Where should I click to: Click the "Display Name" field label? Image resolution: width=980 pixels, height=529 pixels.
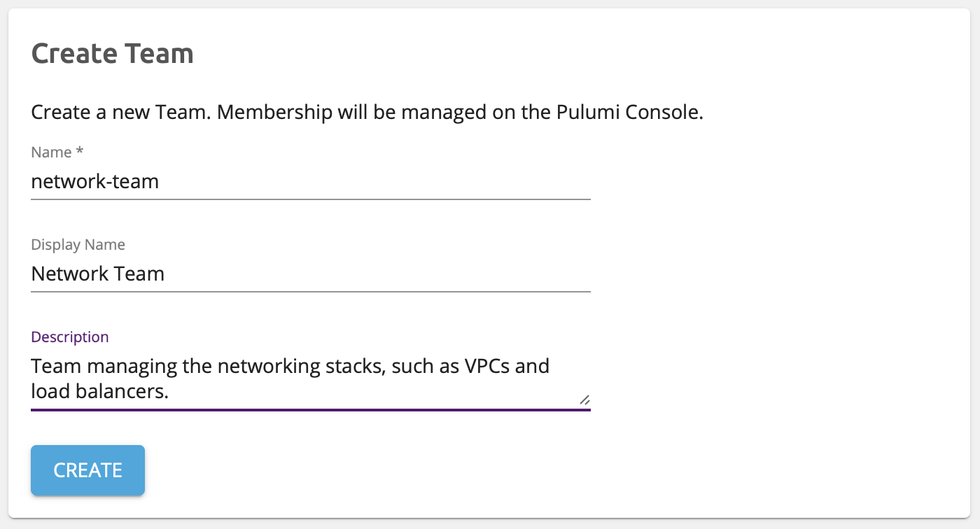(78, 245)
